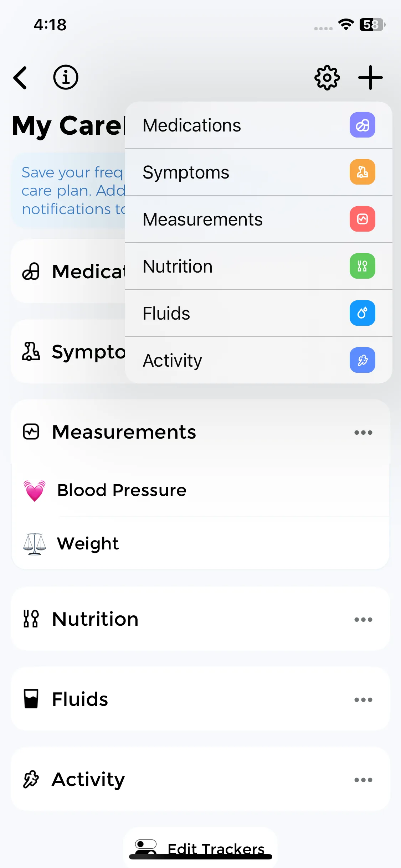This screenshot has height=868, width=401.
Task: Tap the green Nutrition icon
Action: tap(362, 266)
